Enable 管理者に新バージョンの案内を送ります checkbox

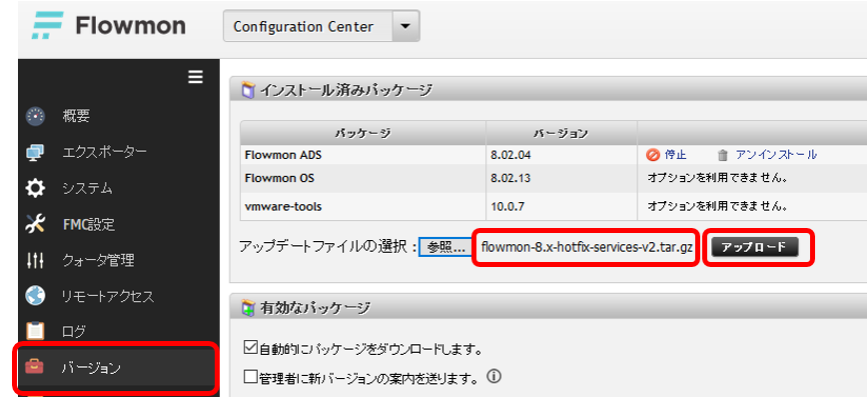pyautogui.click(x=250, y=377)
